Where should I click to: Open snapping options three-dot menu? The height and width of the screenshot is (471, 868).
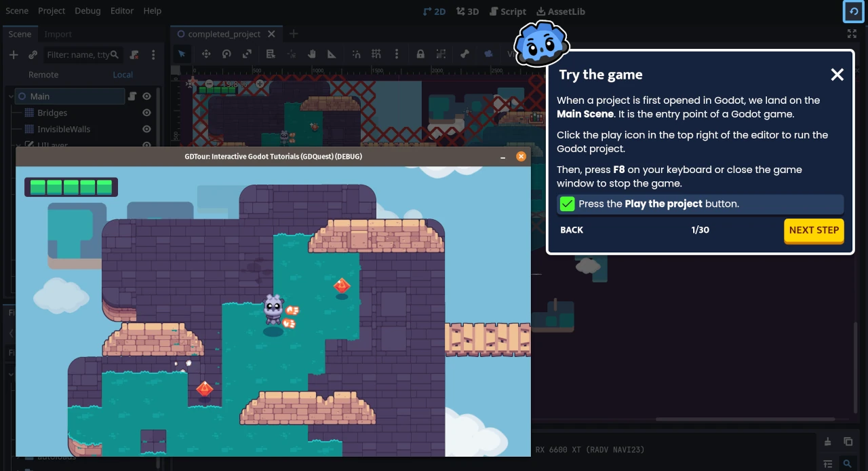[x=397, y=54]
